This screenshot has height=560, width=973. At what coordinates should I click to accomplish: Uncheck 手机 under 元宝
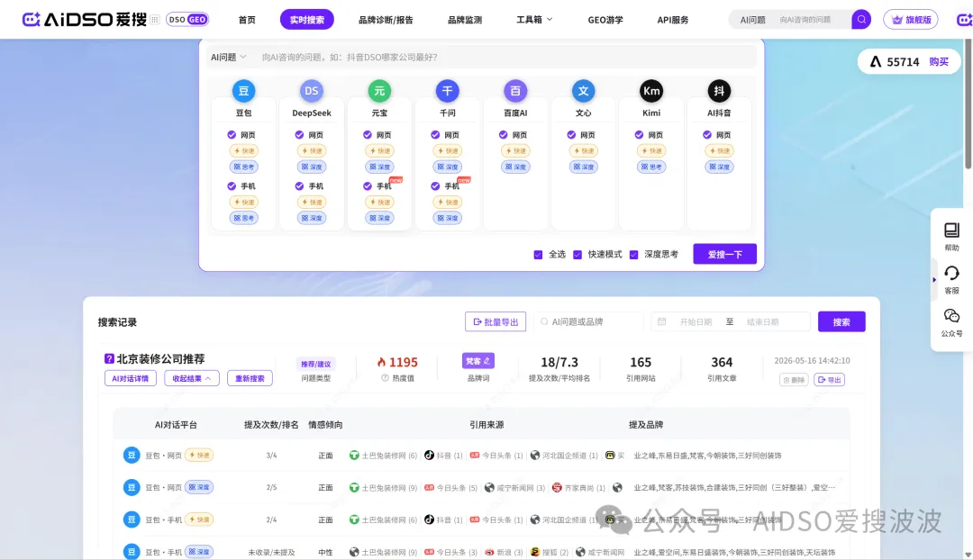tap(368, 186)
